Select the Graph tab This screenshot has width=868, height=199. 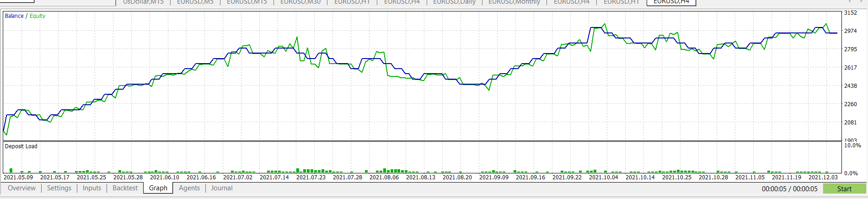(158, 188)
